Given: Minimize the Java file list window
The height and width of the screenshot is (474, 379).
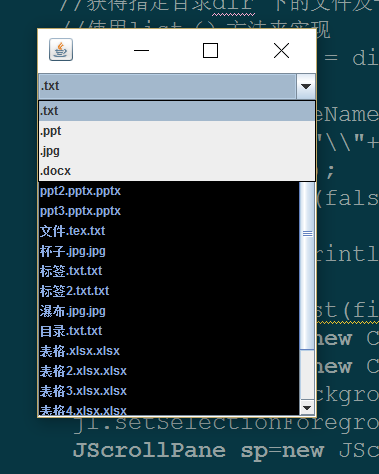Looking at the screenshot, I should (141, 51).
